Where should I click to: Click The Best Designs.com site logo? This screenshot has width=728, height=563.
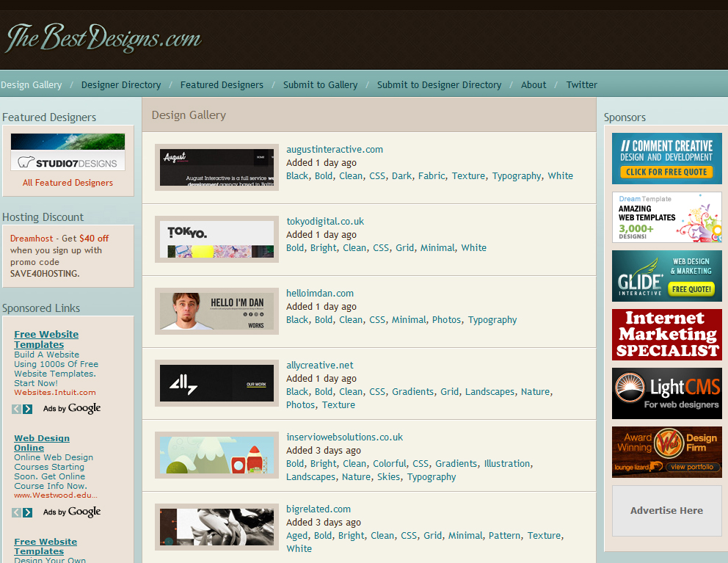click(104, 37)
